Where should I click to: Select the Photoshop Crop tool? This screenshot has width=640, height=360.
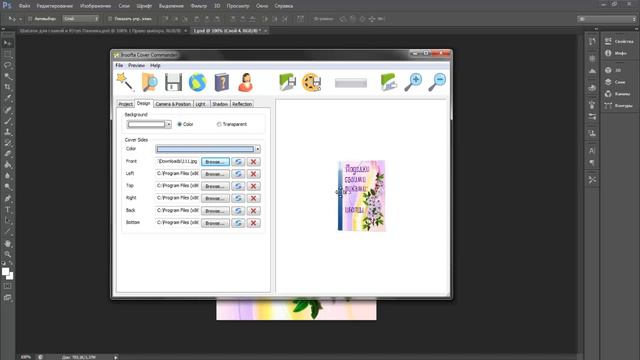[x=7, y=87]
